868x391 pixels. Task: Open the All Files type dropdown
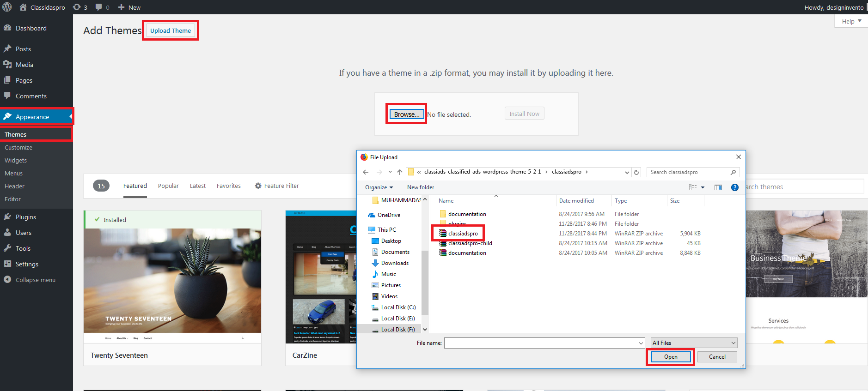pos(694,343)
